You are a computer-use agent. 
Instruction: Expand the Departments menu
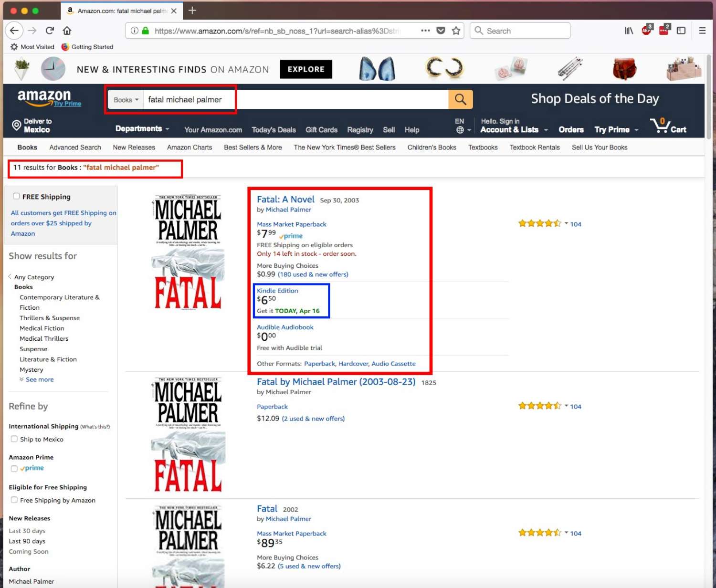142,129
